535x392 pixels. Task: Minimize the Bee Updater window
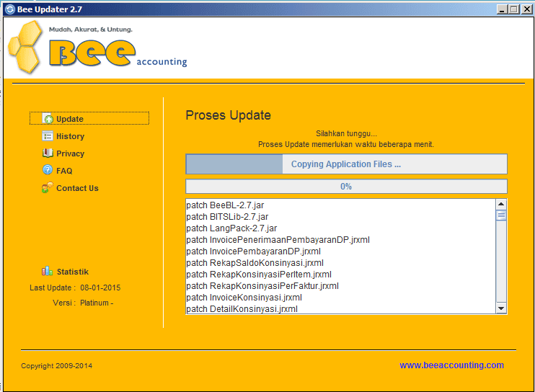coord(501,9)
